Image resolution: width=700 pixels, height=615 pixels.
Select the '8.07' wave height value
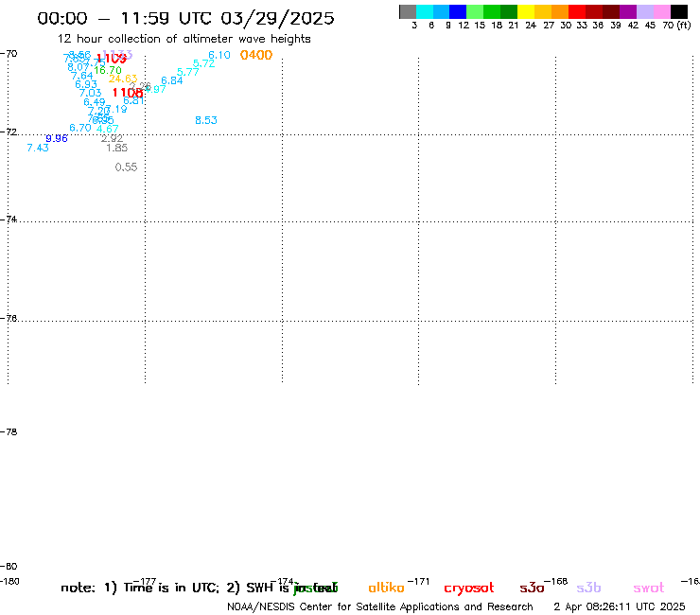79,67
